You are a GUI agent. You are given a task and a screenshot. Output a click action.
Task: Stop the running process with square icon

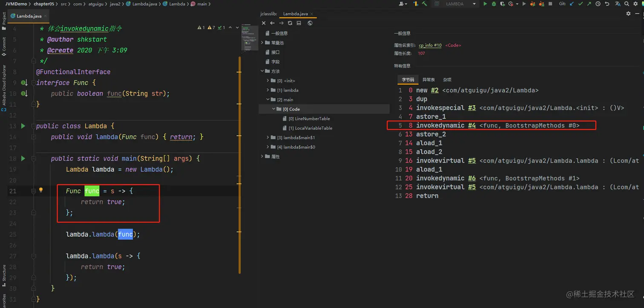550,4
